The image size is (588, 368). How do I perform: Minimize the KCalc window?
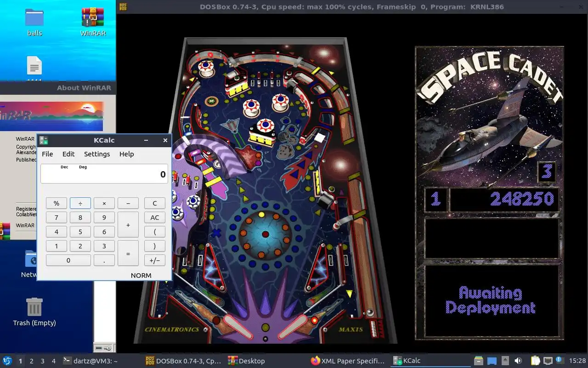[x=146, y=140]
